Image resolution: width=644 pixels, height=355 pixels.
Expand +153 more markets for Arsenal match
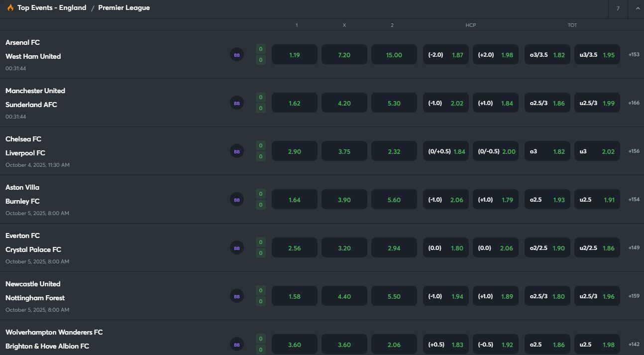click(x=634, y=55)
